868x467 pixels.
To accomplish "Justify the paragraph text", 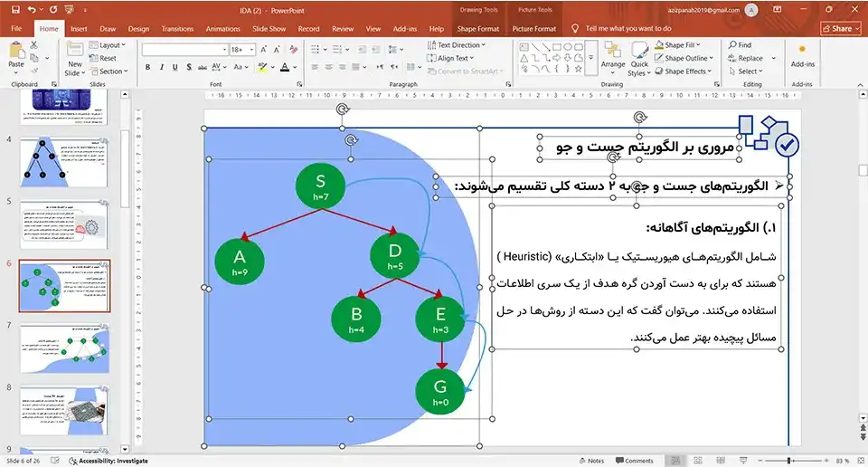I will 356,67.
